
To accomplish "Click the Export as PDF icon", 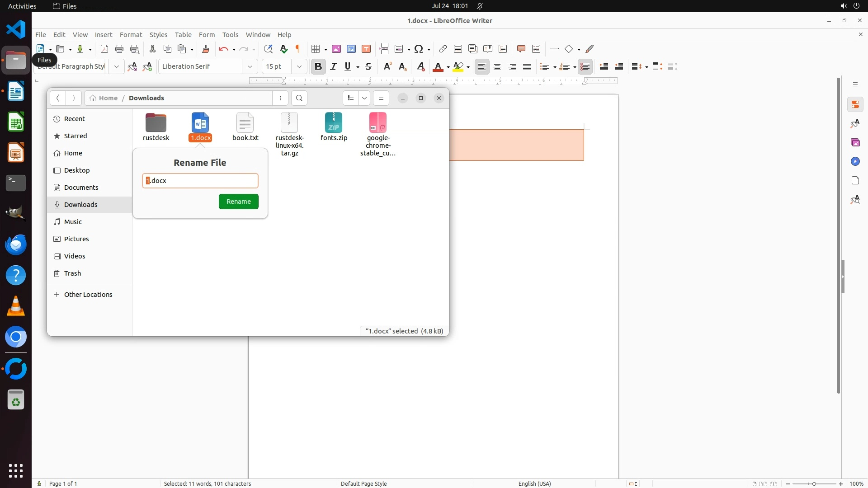I will pyautogui.click(x=104, y=49).
